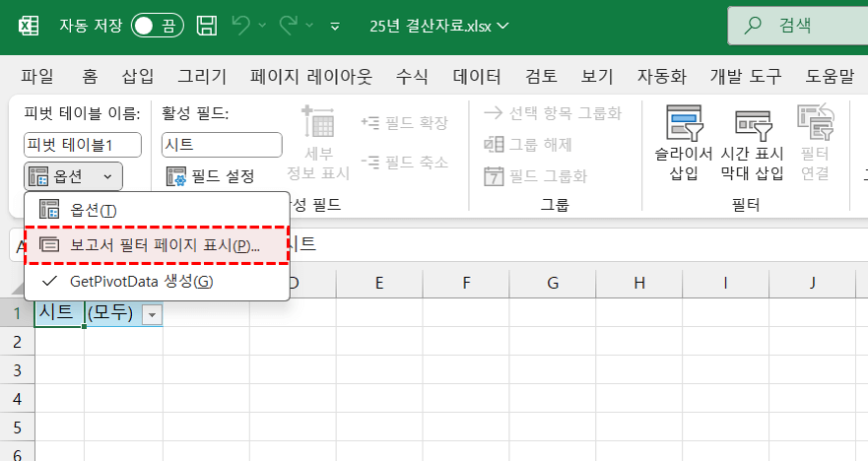The height and width of the screenshot is (461, 868).
Task: Switch to the 그리기 tab
Action: click(202, 76)
